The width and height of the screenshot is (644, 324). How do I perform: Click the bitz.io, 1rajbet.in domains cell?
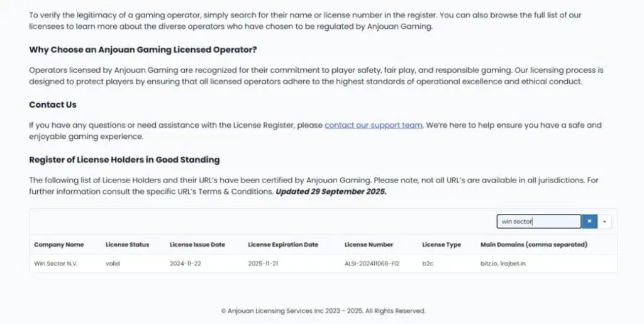pyautogui.click(x=502, y=263)
